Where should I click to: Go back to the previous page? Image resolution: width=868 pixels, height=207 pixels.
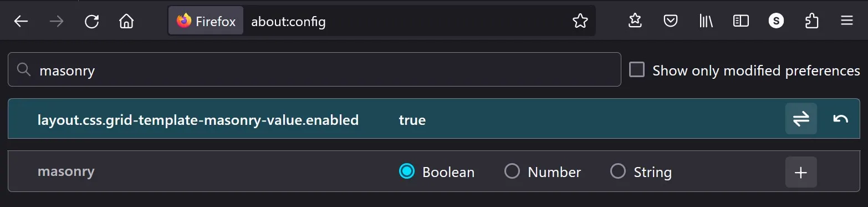pyautogui.click(x=21, y=22)
